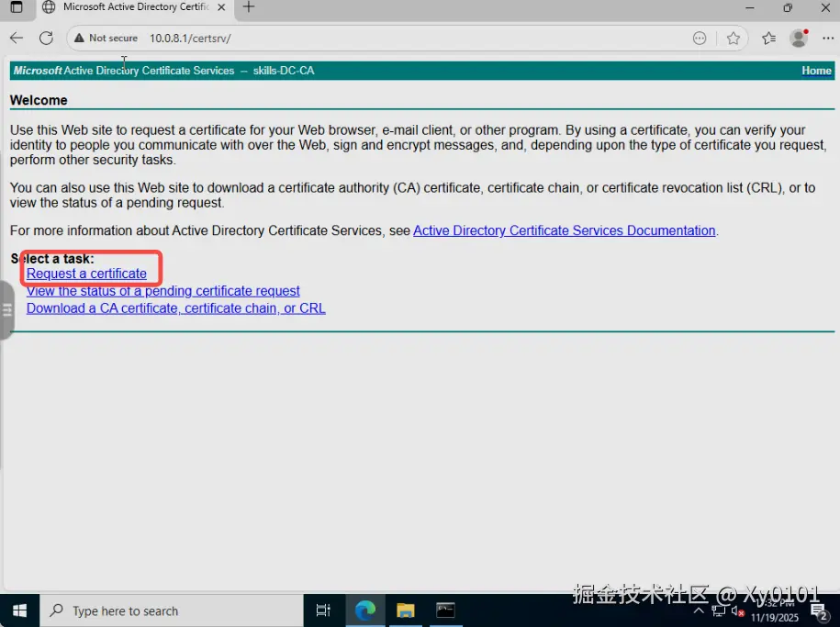This screenshot has height=627, width=840.
Task: Click the network status tray icon
Action: coord(719,610)
